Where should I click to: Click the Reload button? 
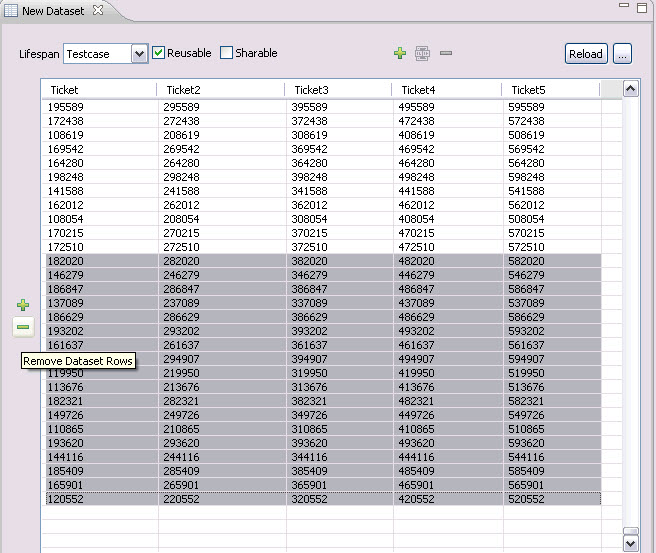point(586,54)
